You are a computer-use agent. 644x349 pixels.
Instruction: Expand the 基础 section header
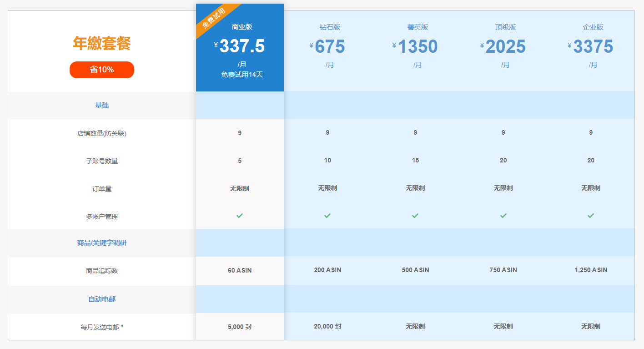[x=102, y=106]
